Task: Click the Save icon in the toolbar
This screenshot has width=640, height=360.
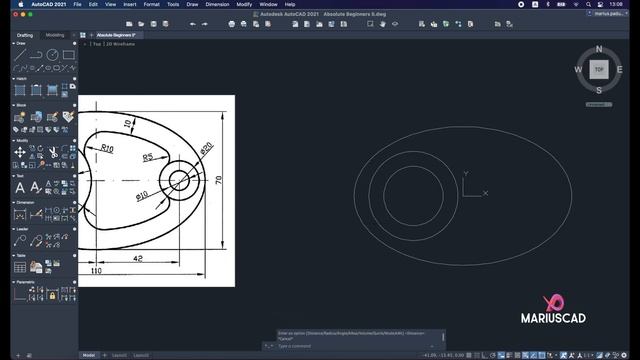Action: tap(153, 24)
